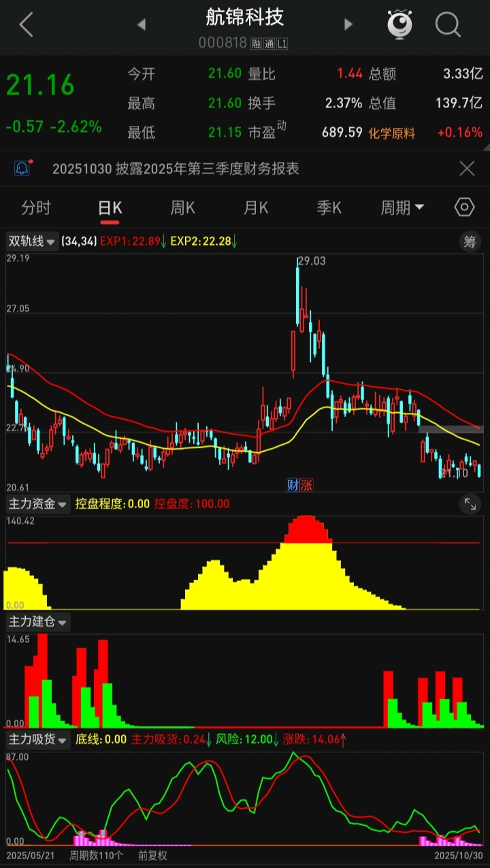Tap 控盘程度: 0.00 readout
490x868 pixels.
point(112,504)
